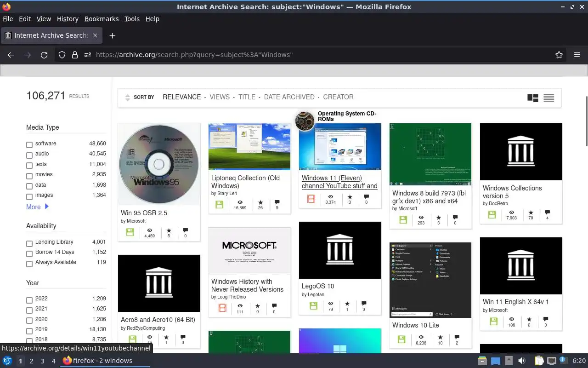Image resolution: width=588 pixels, height=368 pixels.
Task: Filter results by year 2020
Action: [29, 321]
